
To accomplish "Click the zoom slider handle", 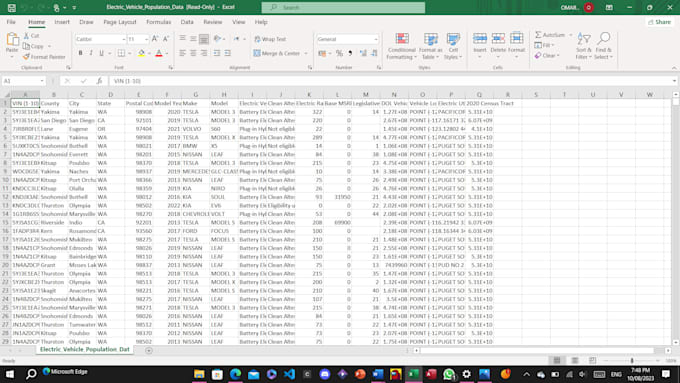I will pyautogui.click(x=632, y=360).
